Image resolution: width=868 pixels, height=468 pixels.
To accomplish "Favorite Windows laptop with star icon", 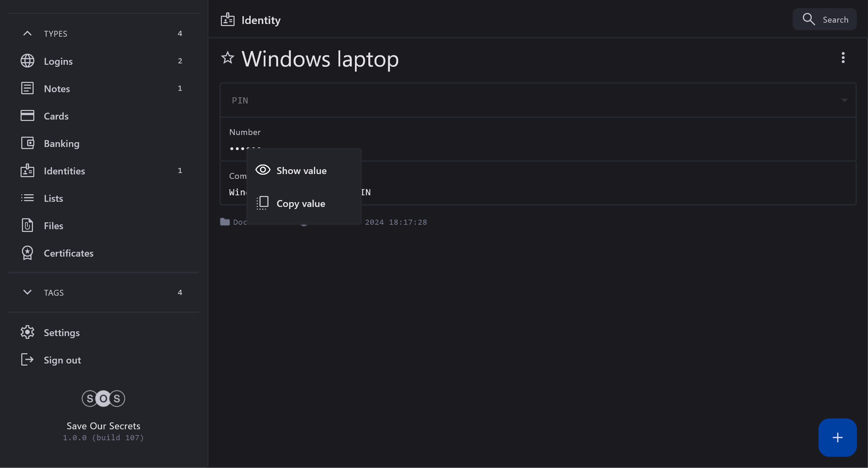I will pos(227,58).
